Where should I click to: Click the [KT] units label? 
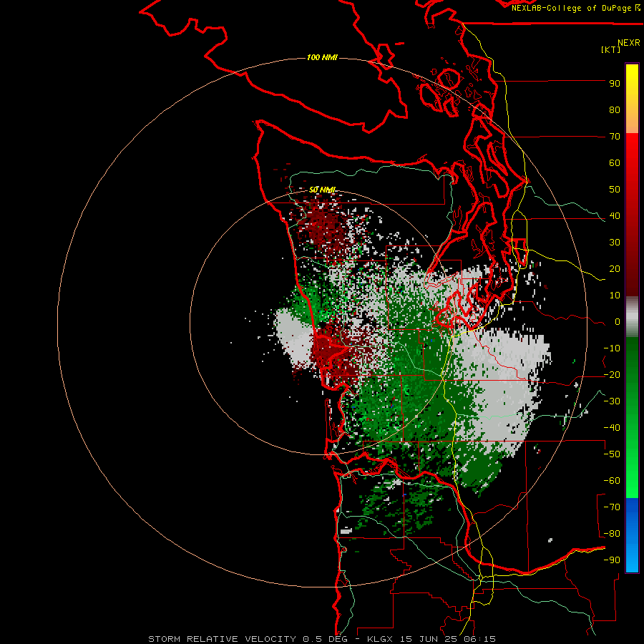(x=611, y=49)
